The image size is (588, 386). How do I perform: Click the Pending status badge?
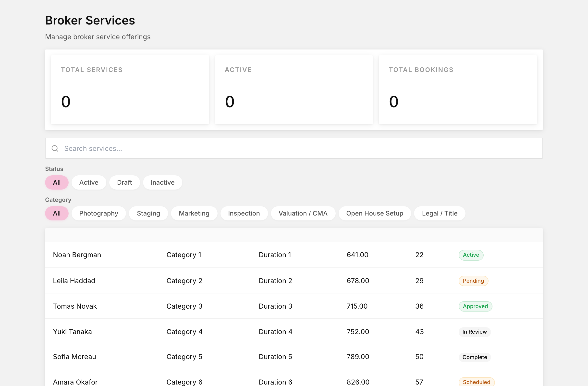pyautogui.click(x=473, y=281)
